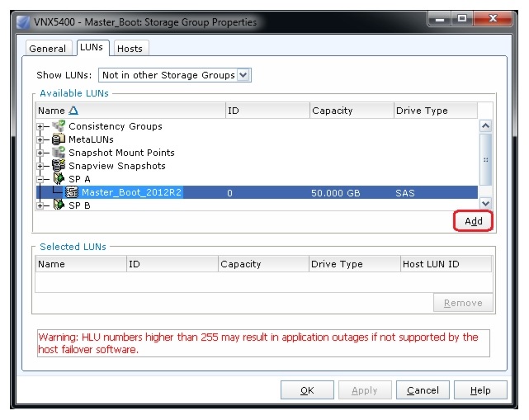Click the Snapview Snapshots icon
This screenshot has width=529, height=420.
[x=59, y=166]
